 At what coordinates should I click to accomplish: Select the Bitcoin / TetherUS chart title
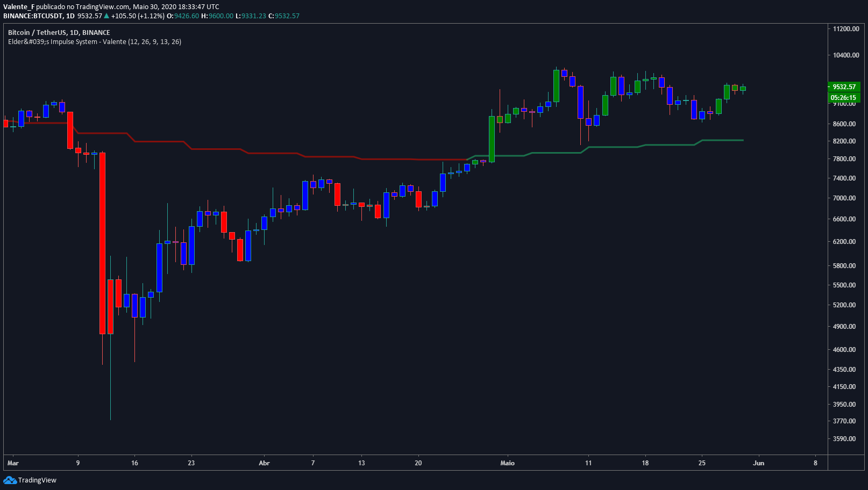59,33
